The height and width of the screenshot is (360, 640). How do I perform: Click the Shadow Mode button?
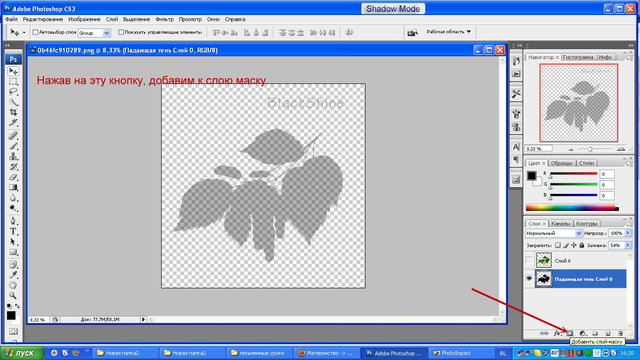(393, 9)
